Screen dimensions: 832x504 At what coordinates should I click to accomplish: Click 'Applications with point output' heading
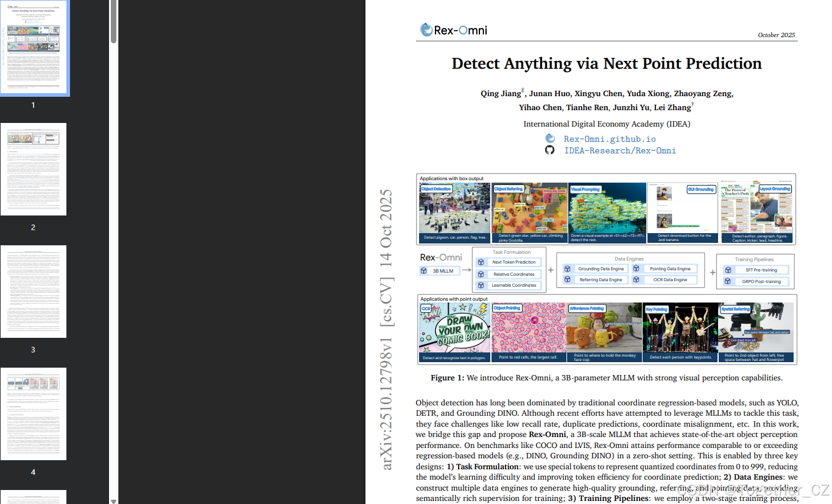tap(454, 299)
